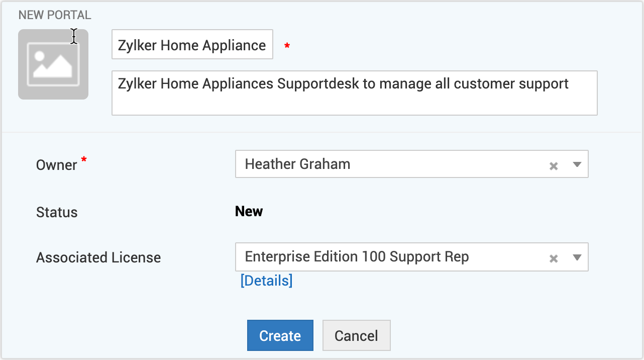Click the red asterisk beside portal name
Image resolution: width=644 pixels, height=360 pixels.
click(287, 46)
